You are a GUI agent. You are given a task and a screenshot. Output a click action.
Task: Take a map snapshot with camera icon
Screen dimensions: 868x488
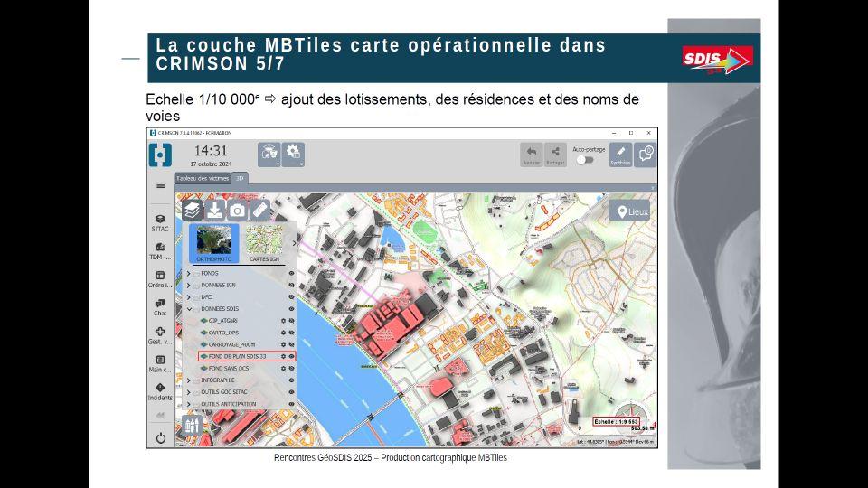(x=238, y=211)
